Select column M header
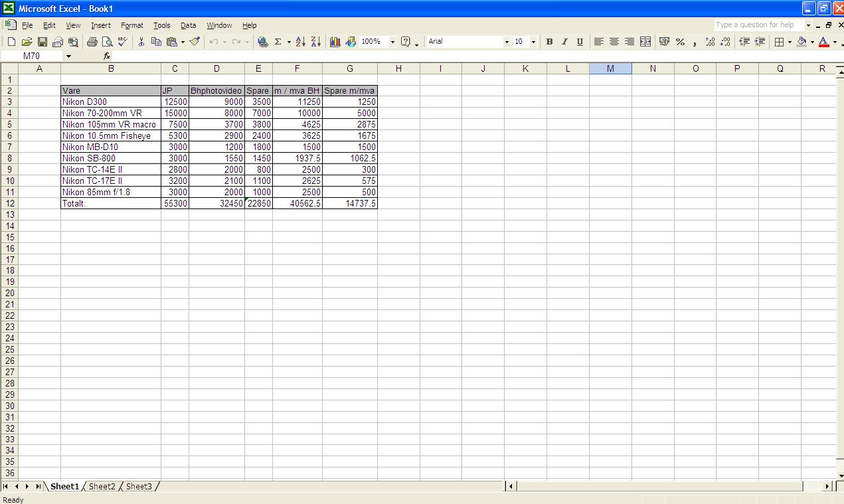 pos(610,68)
